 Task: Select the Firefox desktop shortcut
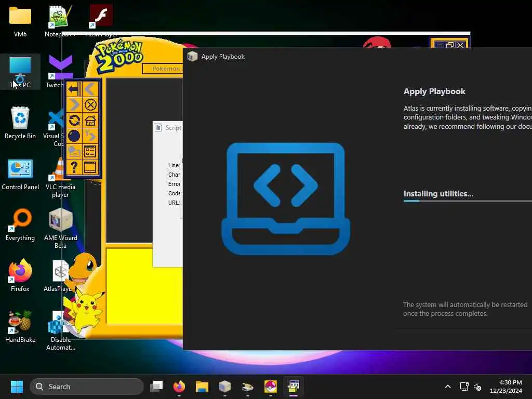point(20,275)
